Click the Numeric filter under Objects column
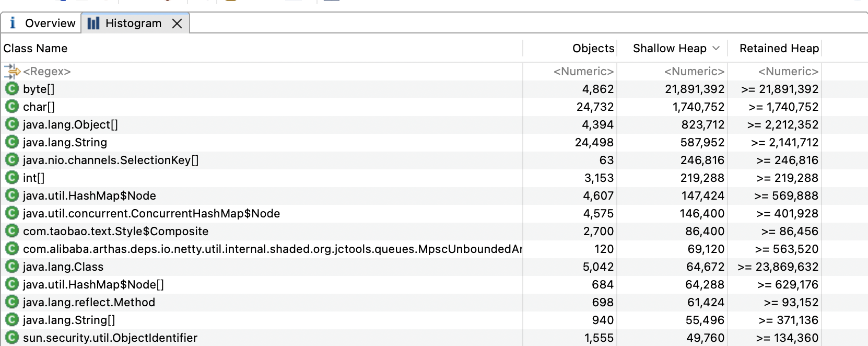This screenshot has width=868, height=346. (583, 72)
